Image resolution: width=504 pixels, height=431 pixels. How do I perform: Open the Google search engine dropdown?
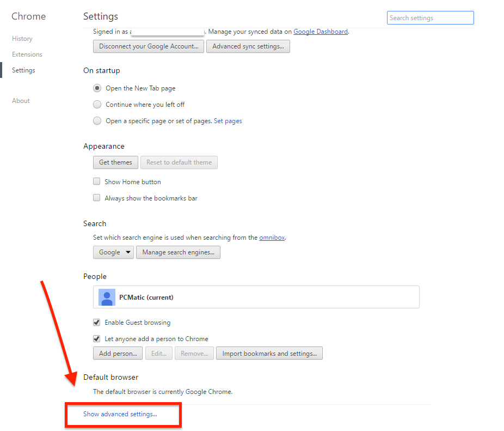tap(113, 252)
